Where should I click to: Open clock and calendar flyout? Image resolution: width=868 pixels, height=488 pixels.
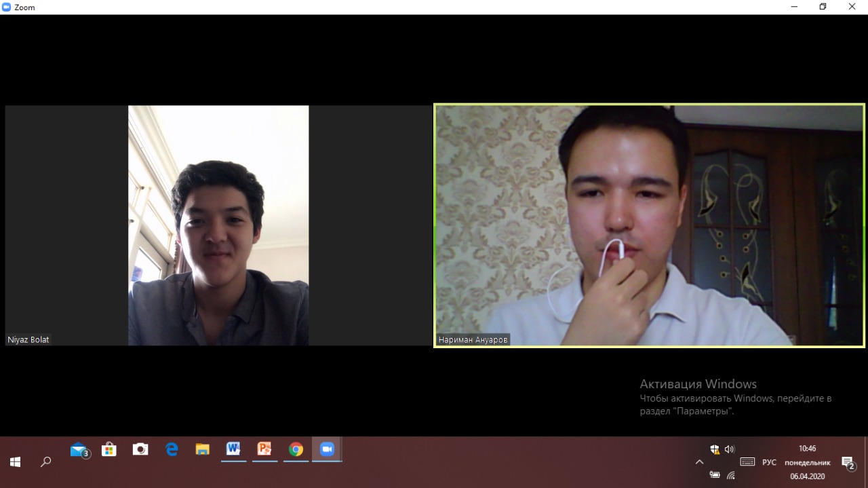(807, 462)
